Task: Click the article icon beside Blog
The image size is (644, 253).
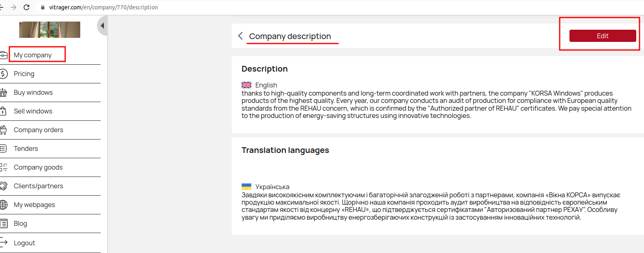Action: pyautogui.click(x=4, y=223)
